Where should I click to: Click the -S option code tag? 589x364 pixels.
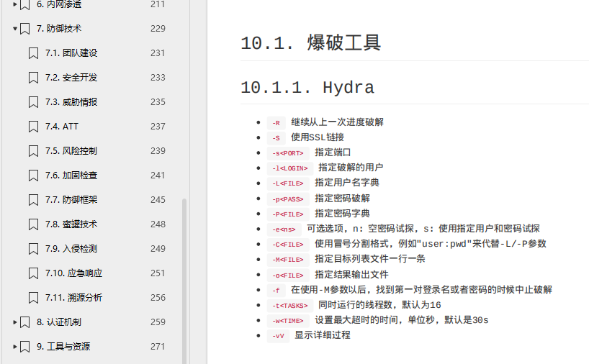coord(276,138)
